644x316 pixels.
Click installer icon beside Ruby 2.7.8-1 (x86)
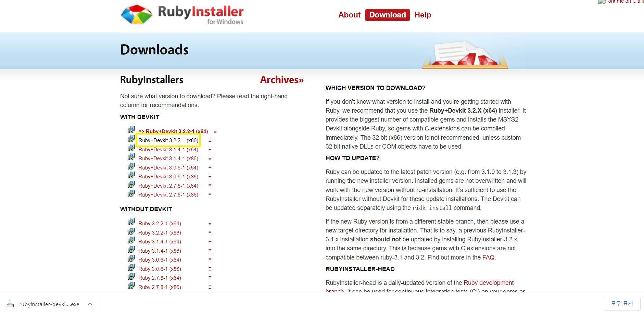click(x=131, y=286)
